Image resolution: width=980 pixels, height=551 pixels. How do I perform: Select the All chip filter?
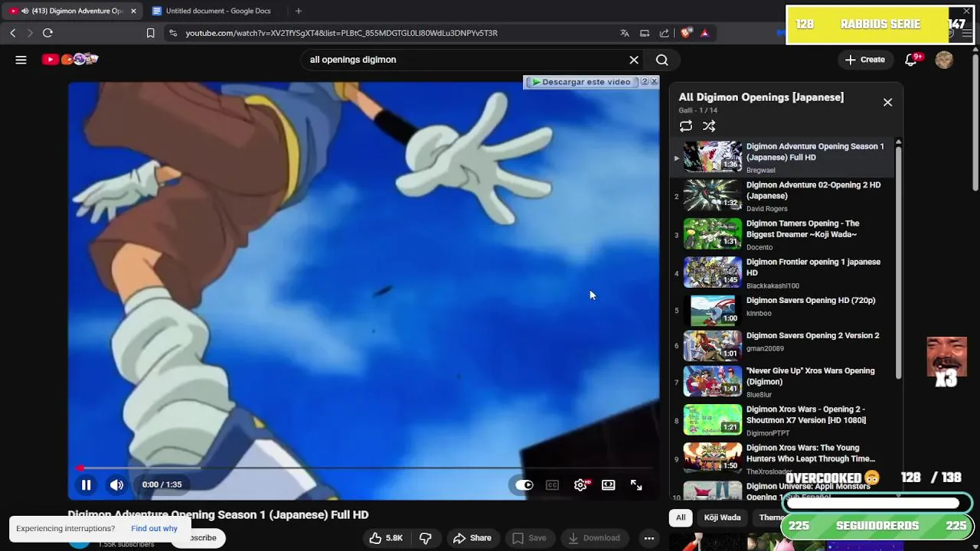[x=681, y=517]
